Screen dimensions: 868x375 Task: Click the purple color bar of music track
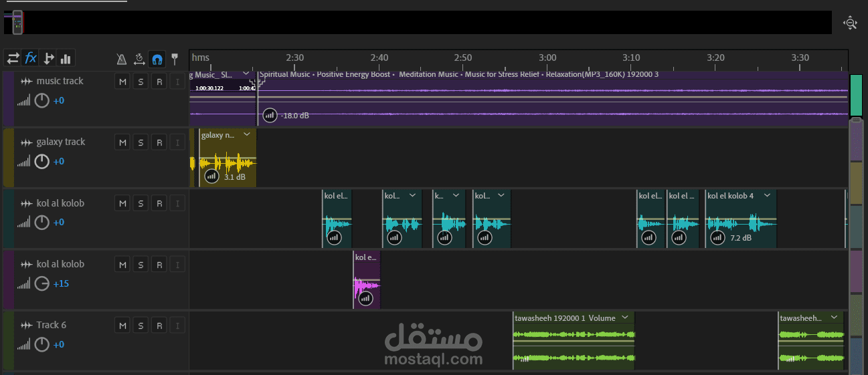pyautogui.click(x=8, y=99)
